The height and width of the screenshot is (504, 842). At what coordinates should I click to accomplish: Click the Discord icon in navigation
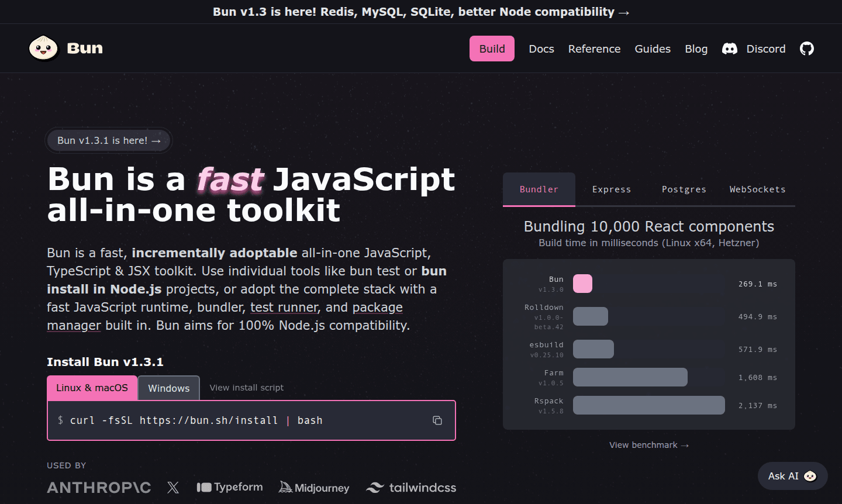730,49
